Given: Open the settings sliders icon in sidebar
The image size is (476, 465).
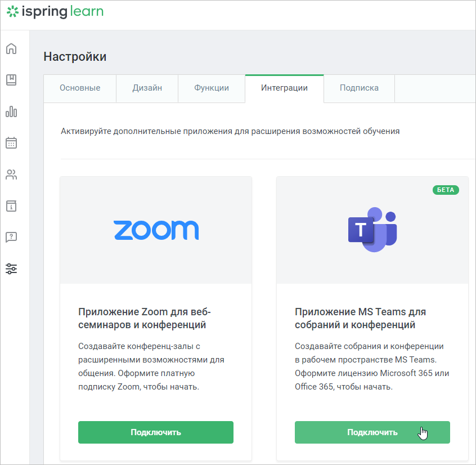Looking at the screenshot, I should pos(11,269).
